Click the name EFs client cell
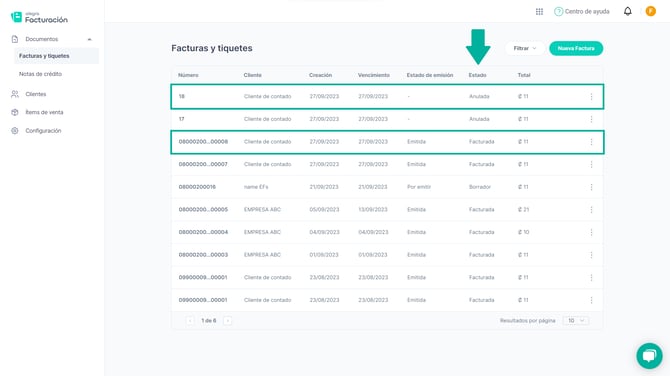The width and height of the screenshot is (670, 376). pyautogui.click(x=256, y=187)
